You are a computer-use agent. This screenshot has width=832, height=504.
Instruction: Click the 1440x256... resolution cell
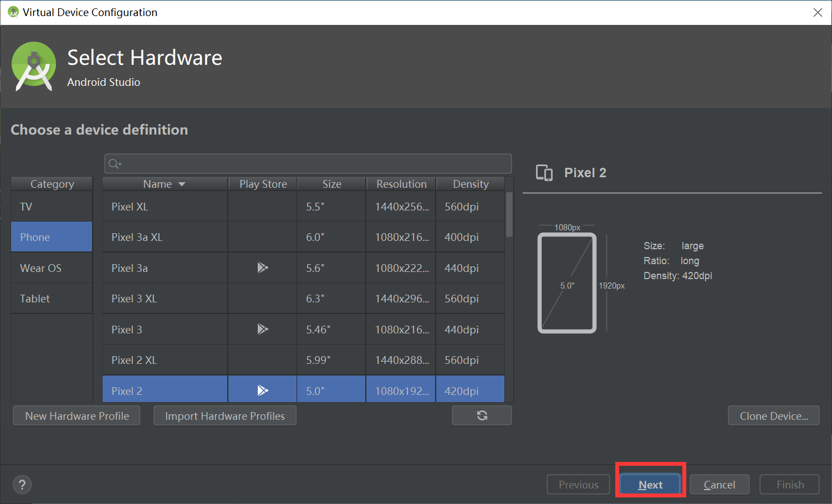pyautogui.click(x=401, y=207)
